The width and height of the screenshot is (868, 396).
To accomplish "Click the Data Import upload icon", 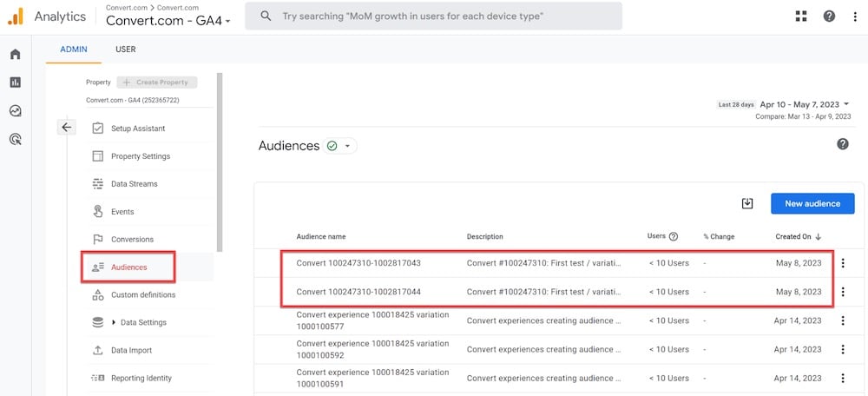I will tap(98, 350).
